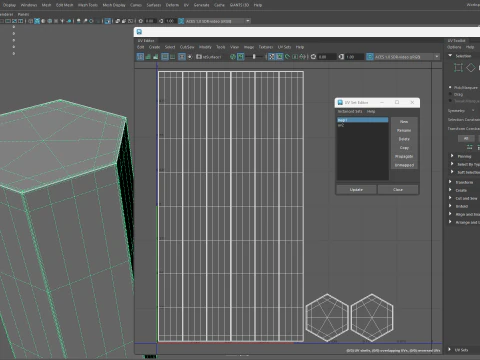
Task: Click the highlighted grid icon beside the dim slider
Action: click(x=241, y=57)
